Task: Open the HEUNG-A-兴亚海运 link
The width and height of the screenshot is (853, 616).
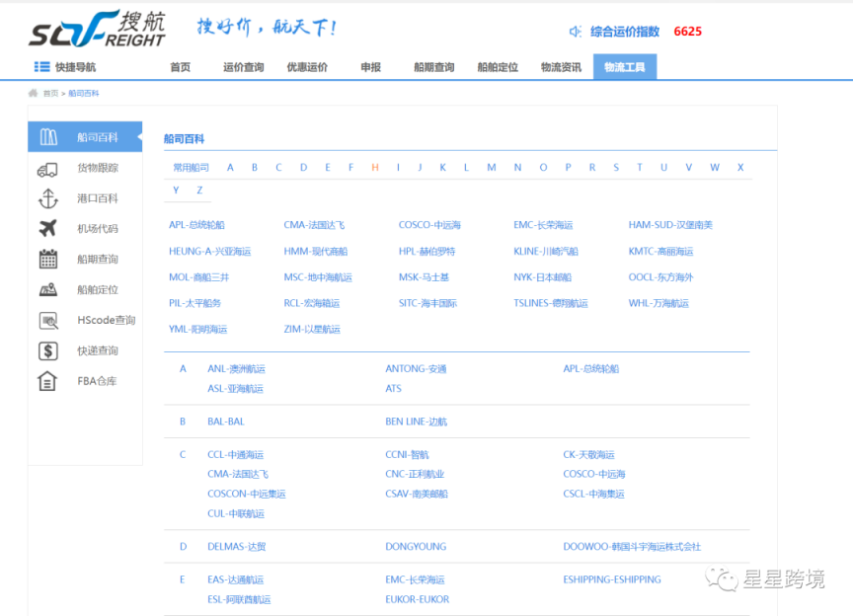Action: tap(210, 251)
